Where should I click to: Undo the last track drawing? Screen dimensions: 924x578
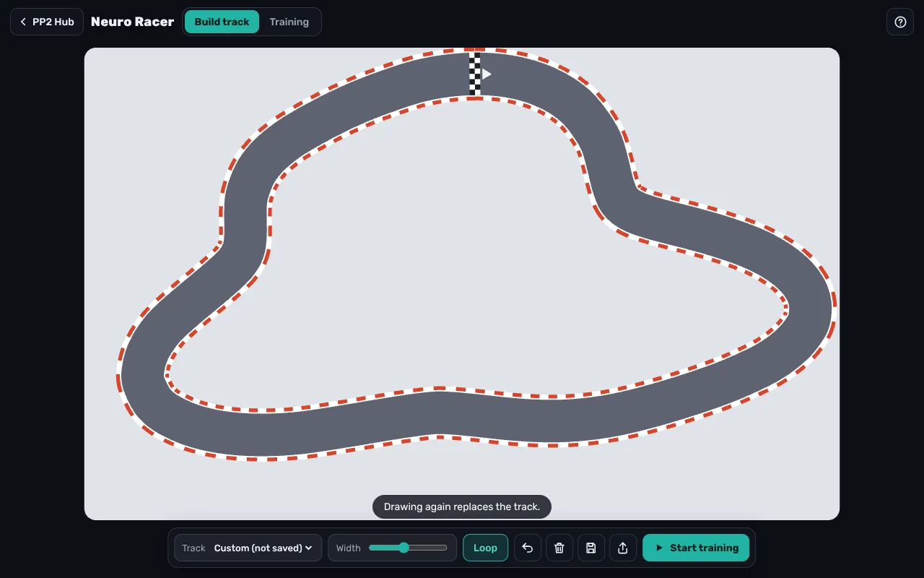[x=528, y=548]
